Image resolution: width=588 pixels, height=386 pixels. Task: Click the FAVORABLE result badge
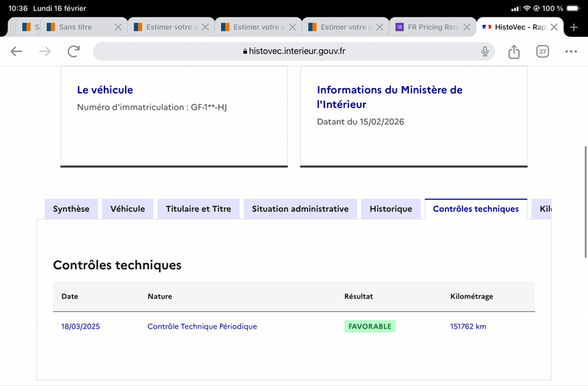click(x=370, y=326)
